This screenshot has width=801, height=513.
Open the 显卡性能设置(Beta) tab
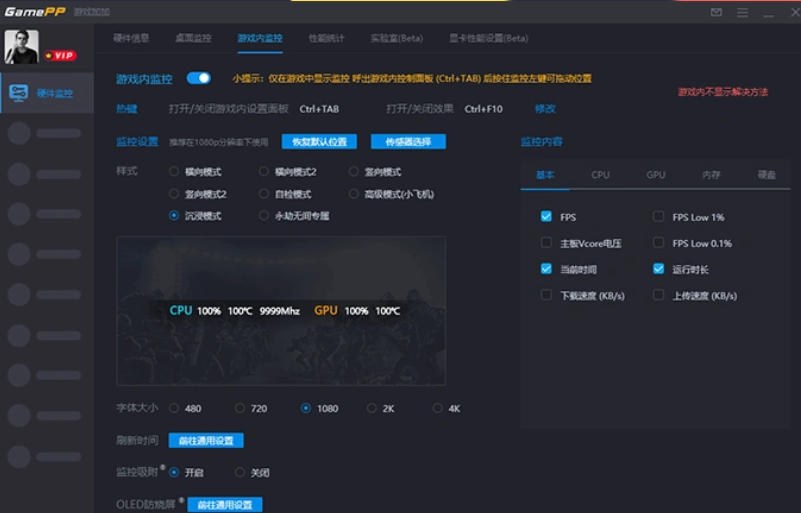(x=489, y=38)
